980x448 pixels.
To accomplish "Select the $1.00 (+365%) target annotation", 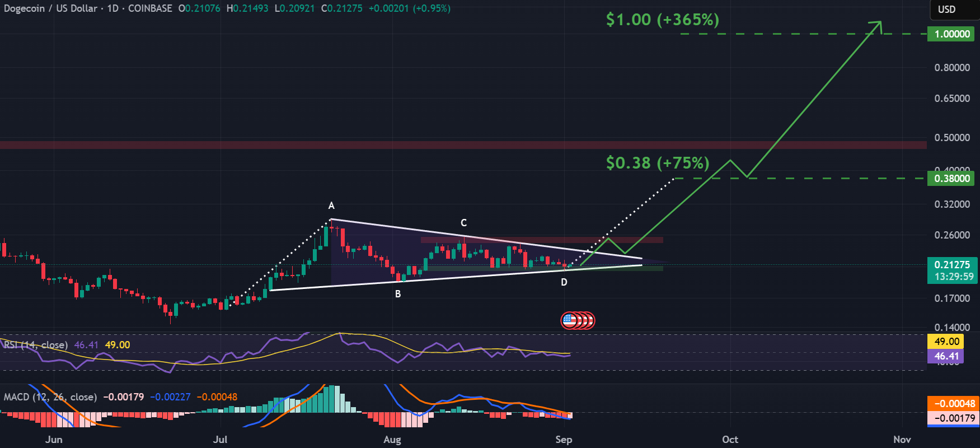I will point(662,20).
